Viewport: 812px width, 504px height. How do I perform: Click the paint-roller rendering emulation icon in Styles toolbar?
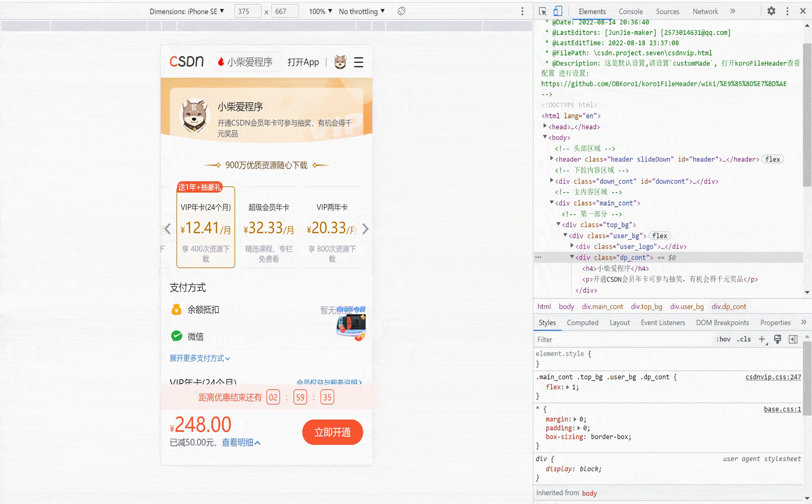(778, 339)
